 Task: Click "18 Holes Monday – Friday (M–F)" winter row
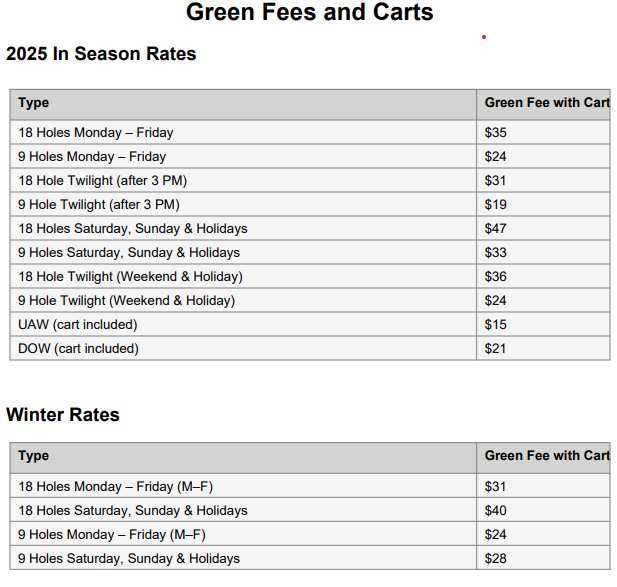(x=115, y=487)
